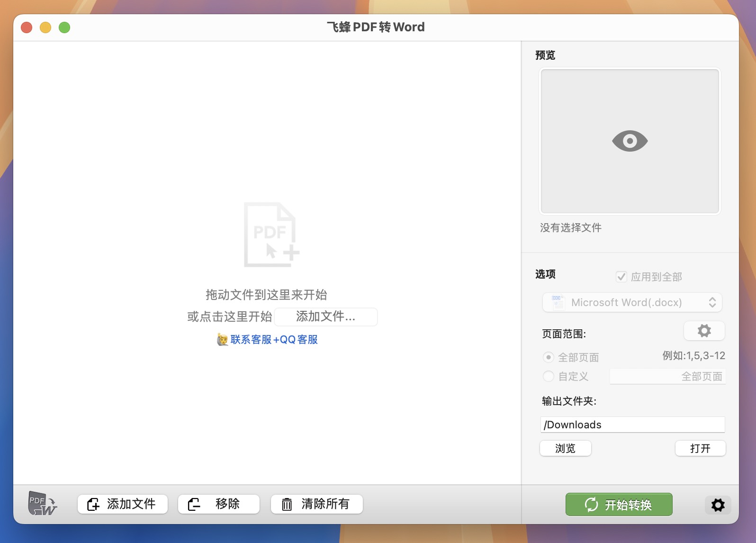Click the 移除 button
The width and height of the screenshot is (756, 543).
coord(219,504)
